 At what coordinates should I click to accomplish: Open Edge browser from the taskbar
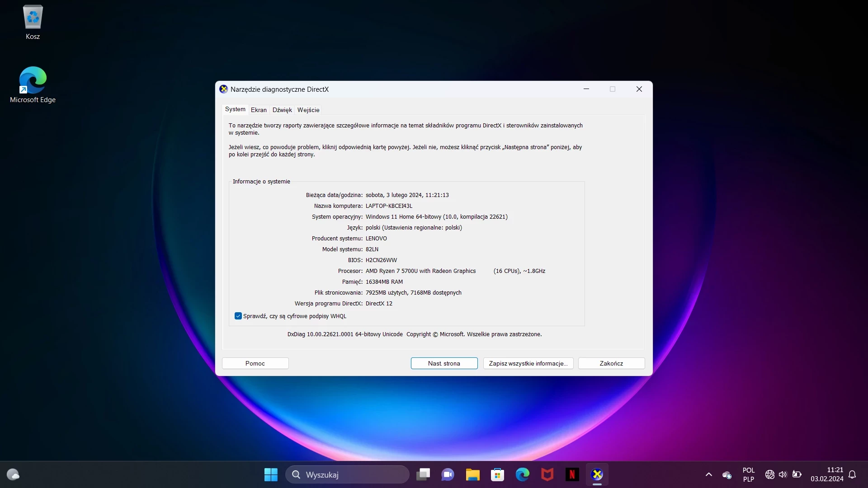coord(522,474)
